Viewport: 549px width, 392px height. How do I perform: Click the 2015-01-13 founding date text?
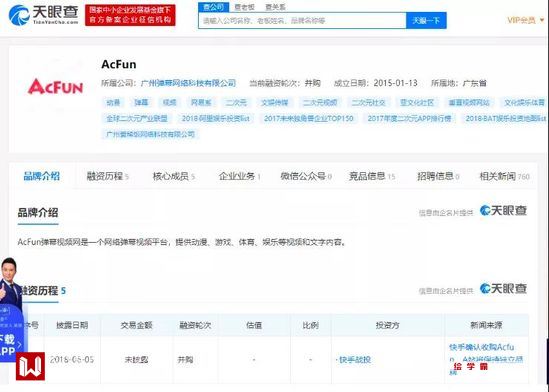[x=395, y=83]
